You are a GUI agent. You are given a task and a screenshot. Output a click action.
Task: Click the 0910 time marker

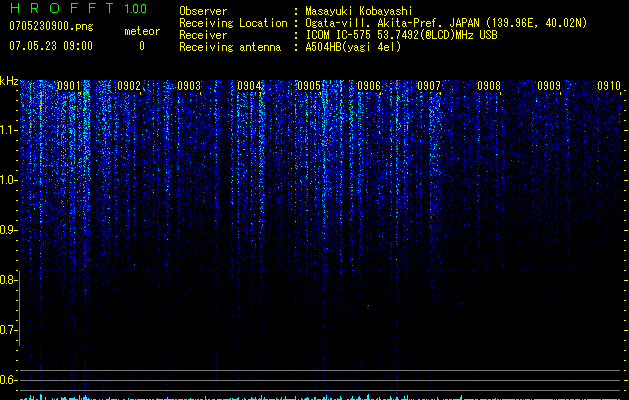[x=609, y=86]
